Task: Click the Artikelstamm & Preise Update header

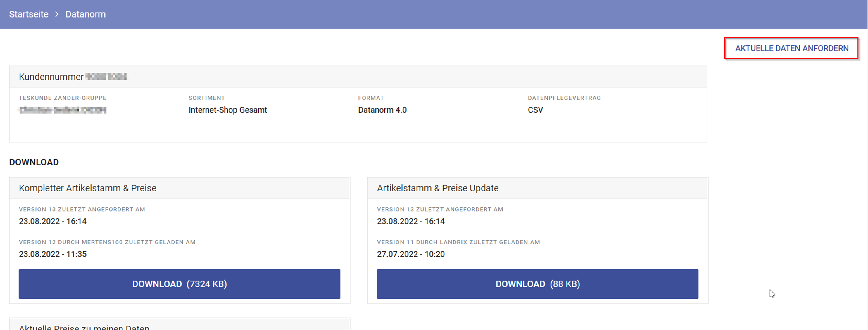Action: [x=437, y=188]
